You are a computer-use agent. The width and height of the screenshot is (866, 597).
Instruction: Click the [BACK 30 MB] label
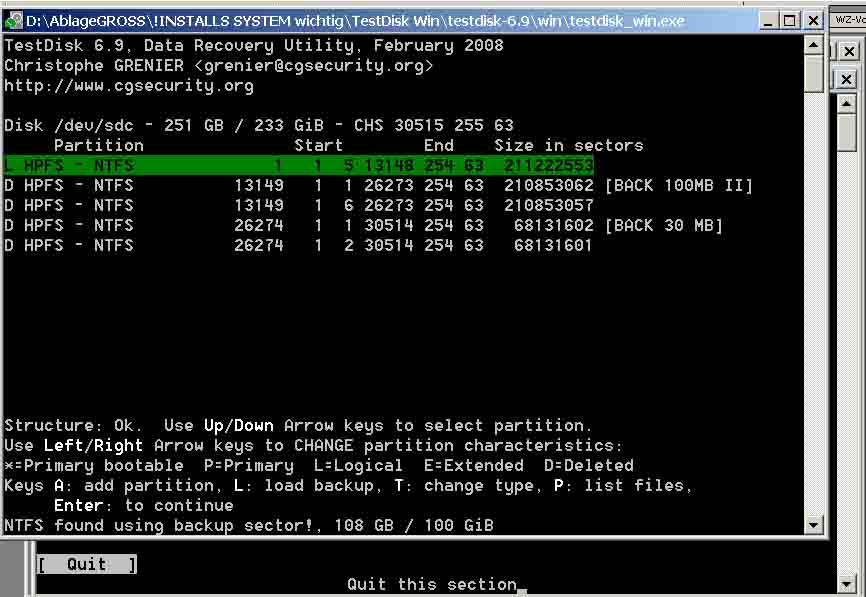[664, 225]
